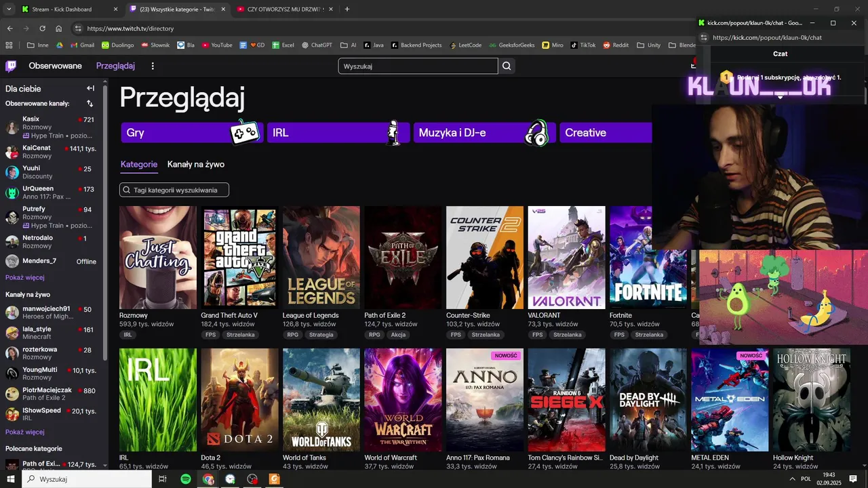Click the Twitch Wyszukaj search field
The height and width of the screenshot is (488, 868).
coord(418,66)
